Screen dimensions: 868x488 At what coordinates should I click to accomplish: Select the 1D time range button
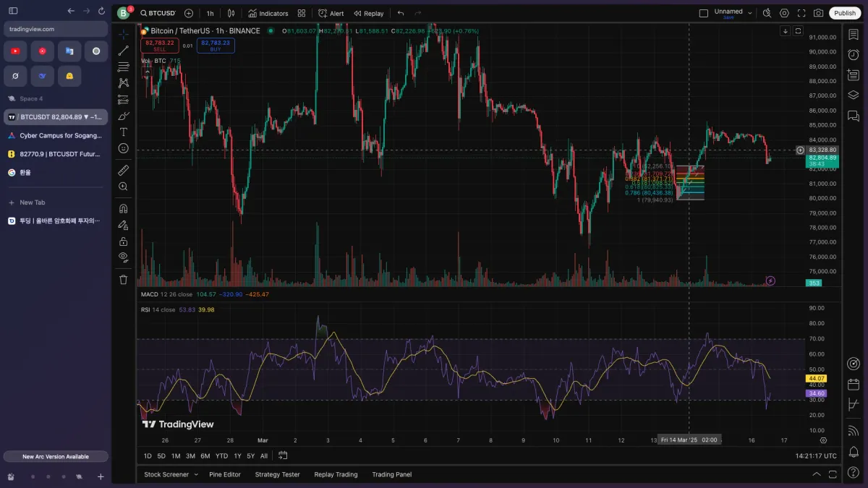[148, 455]
